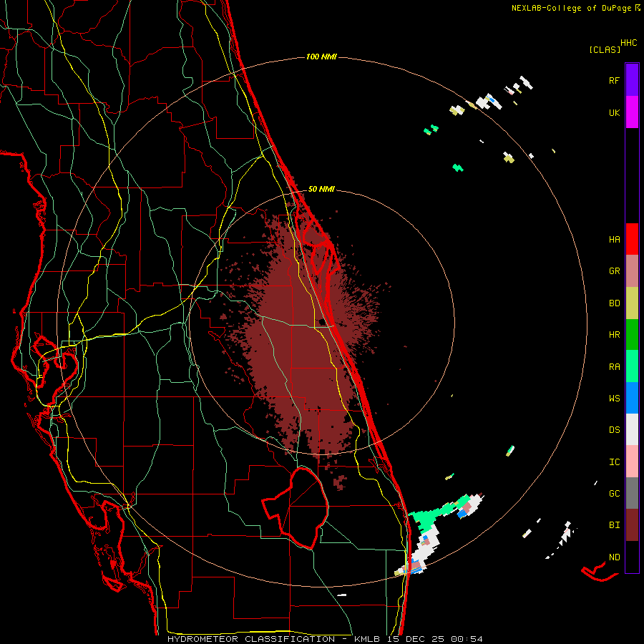Click the Hydrometeor Classification KMLB timestamp caption
Viewport: 644px width, 644px height.
coord(325,639)
